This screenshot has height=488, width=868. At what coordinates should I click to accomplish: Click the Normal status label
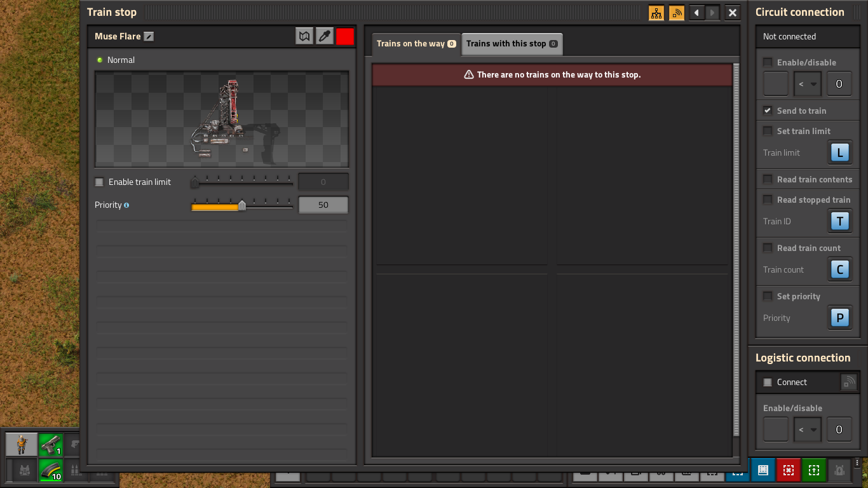[x=121, y=60]
